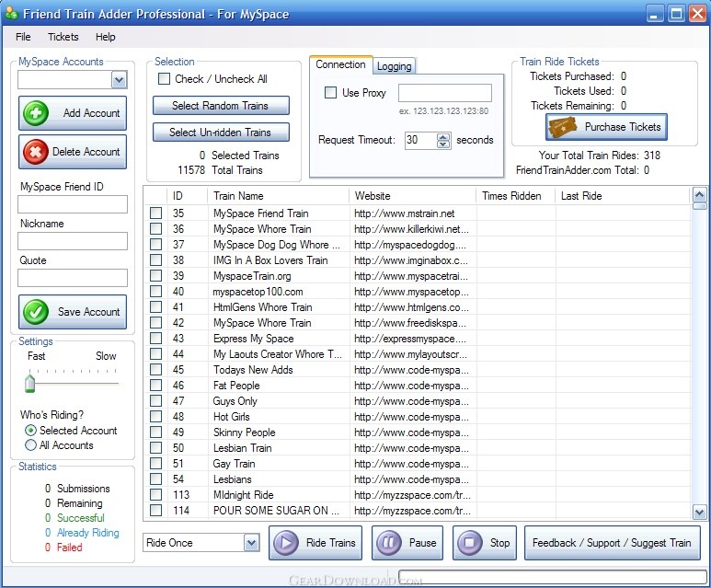Click the Select Un-ridden Trains button
The width and height of the screenshot is (711, 588).
221,133
